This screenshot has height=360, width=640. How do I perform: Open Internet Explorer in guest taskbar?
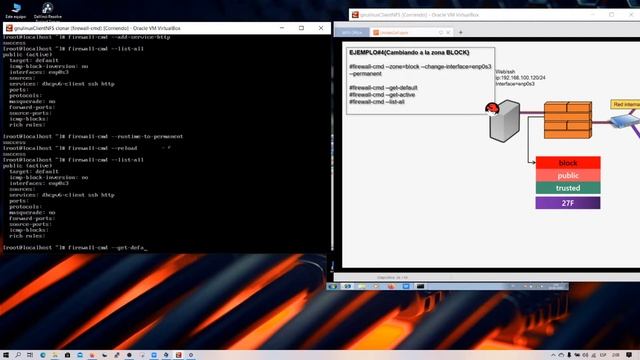[347, 287]
